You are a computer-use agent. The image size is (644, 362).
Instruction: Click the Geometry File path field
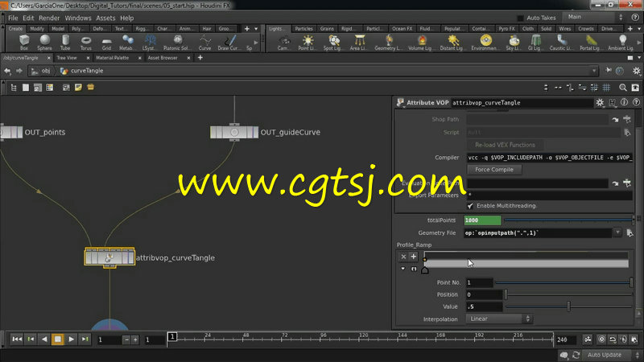[x=538, y=232]
